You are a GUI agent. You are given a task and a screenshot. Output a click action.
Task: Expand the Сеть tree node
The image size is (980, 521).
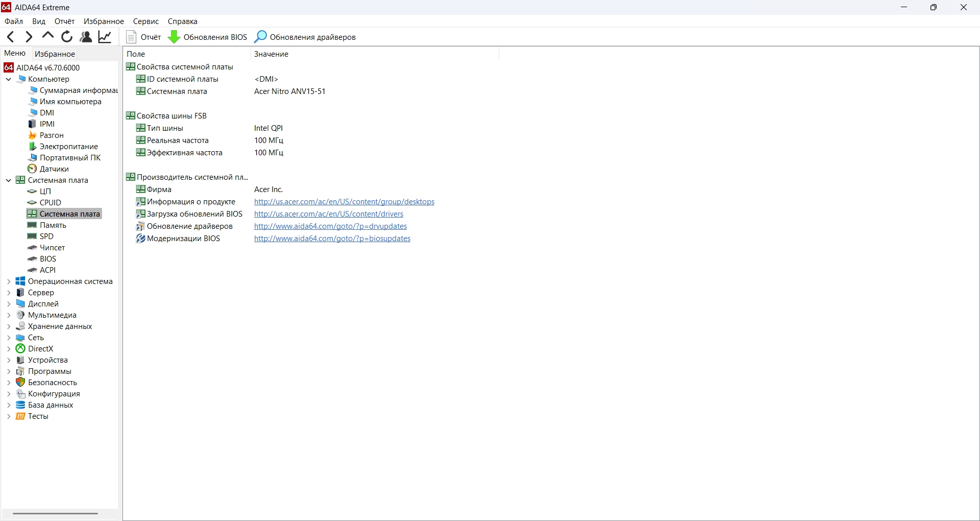point(9,338)
